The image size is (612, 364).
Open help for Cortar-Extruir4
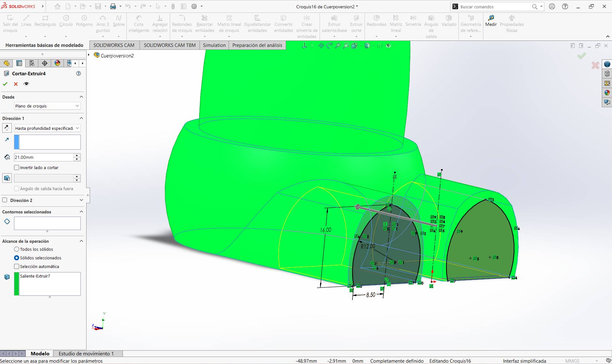79,73
